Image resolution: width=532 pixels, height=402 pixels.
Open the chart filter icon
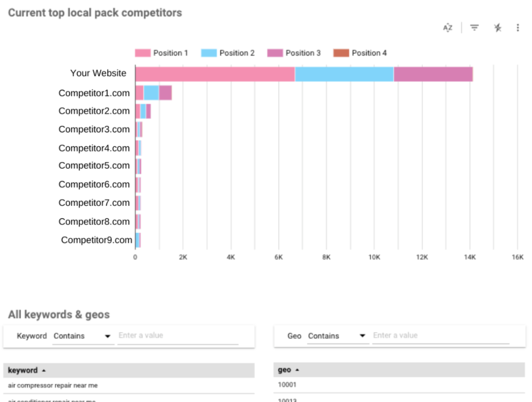coord(473,27)
